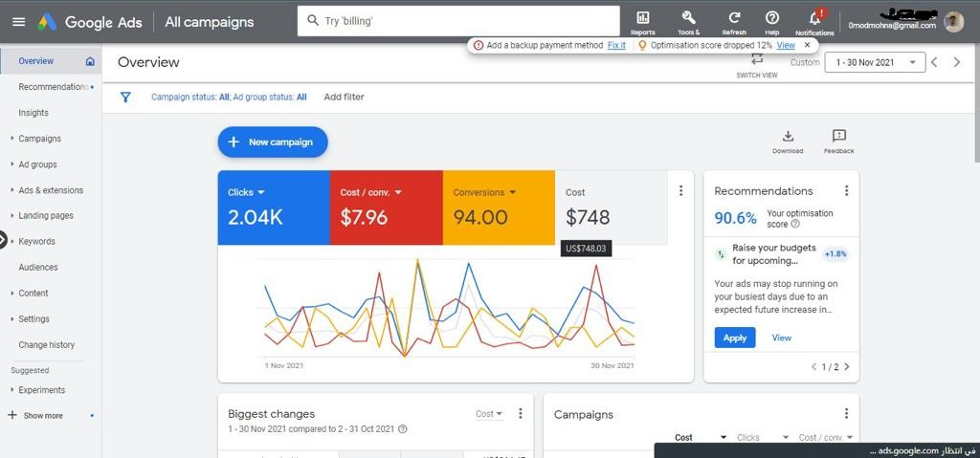
Task: Go to next recommendation page arrow
Action: pyautogui.click(x=847, y=367)
